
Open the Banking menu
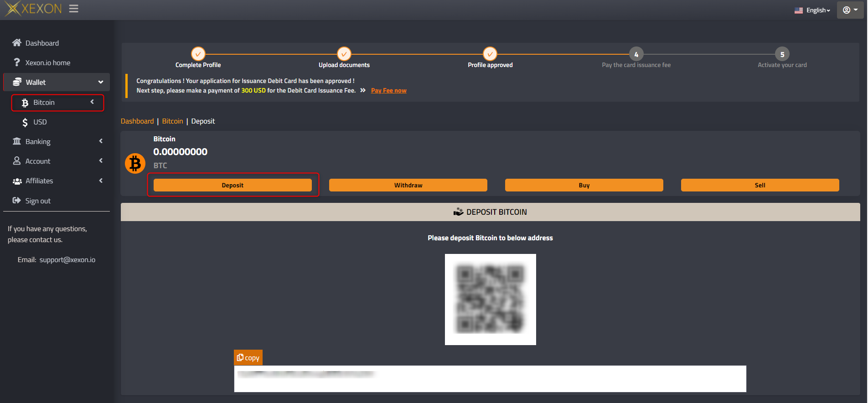(x=38, y=141)
